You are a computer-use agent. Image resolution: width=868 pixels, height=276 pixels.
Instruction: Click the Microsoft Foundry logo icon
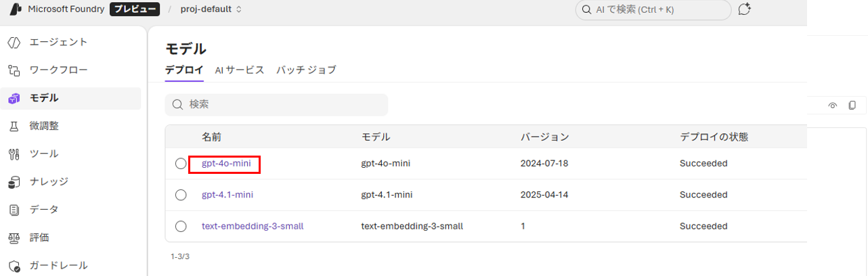coord(15,10)
